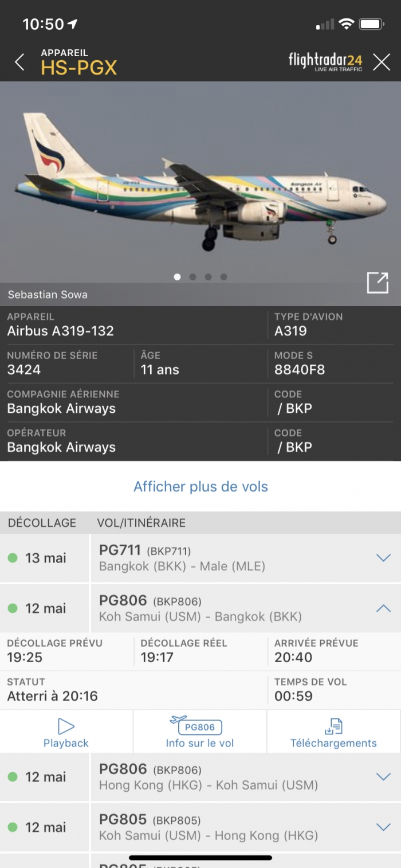
Task: Tap the Flightradar24 logo
Action: (x=325, y=61)
